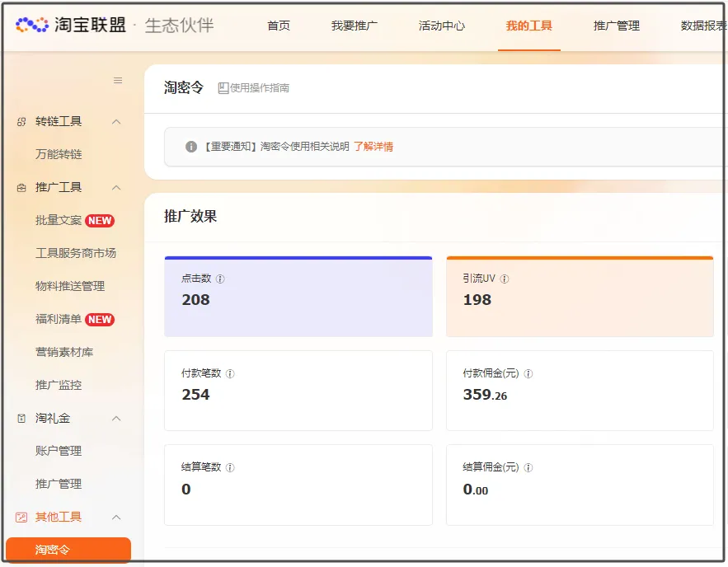Click 转链工具 section label

(x=59, y=122)
